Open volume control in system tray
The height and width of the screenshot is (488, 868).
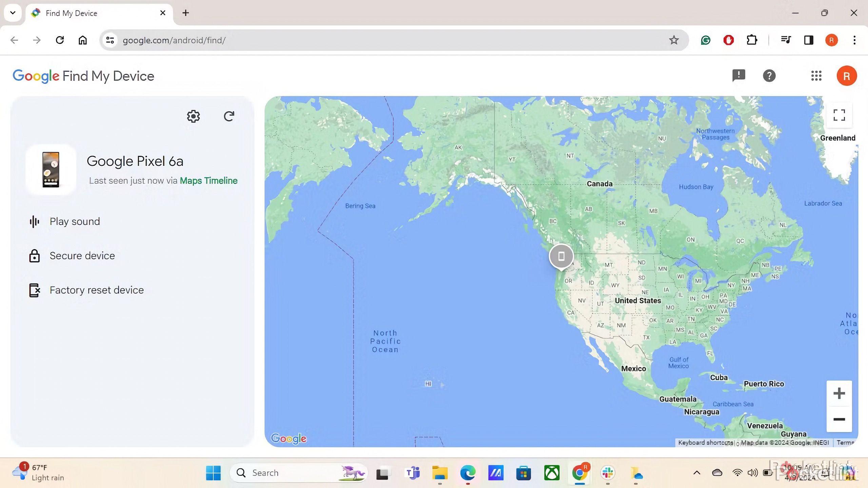[753, 473]
